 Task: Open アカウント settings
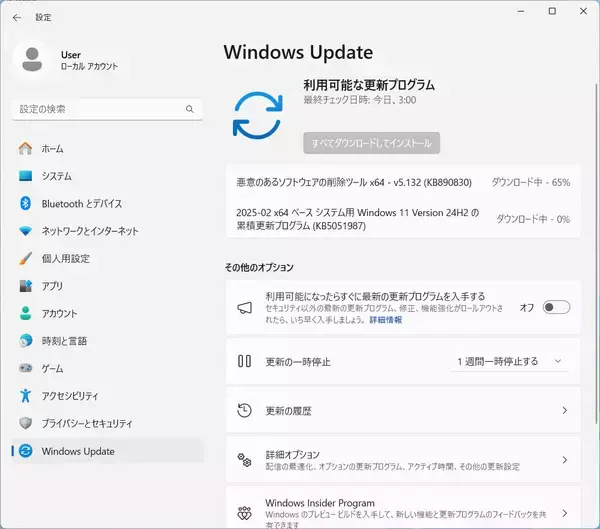[108, 313]
